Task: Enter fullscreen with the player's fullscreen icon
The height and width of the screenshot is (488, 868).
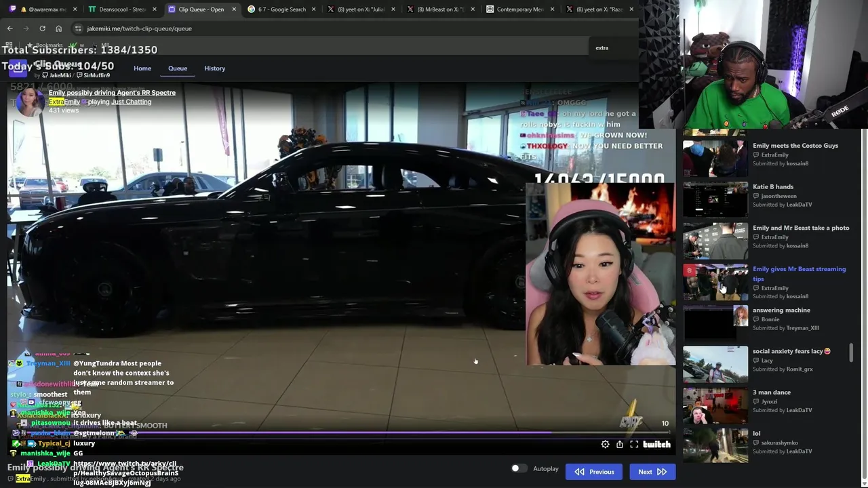Action: 634,445
